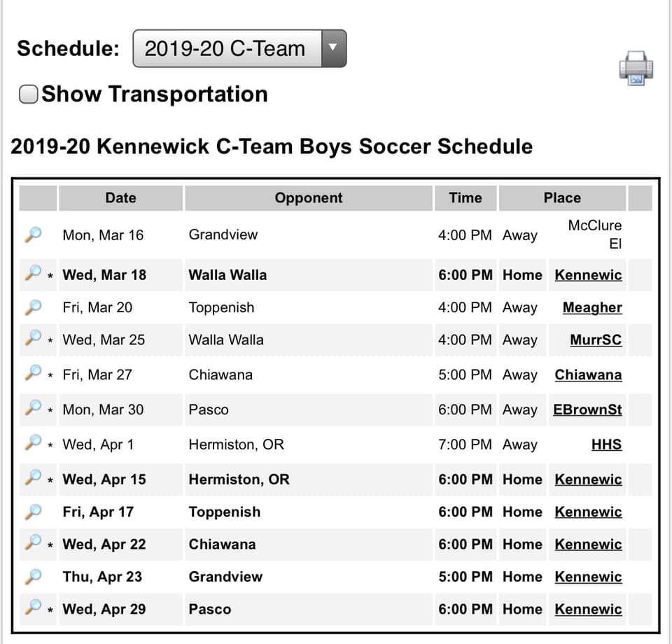Select the Time column header
Image resolution: width=672 pixels, height=644 pixels.
[x=465, y=198]
